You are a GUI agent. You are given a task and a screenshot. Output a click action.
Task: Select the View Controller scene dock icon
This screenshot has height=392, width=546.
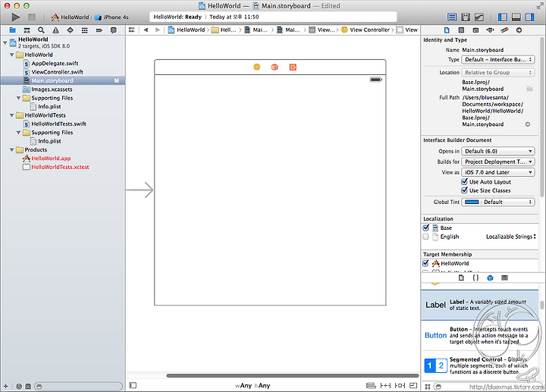point(256,67)
